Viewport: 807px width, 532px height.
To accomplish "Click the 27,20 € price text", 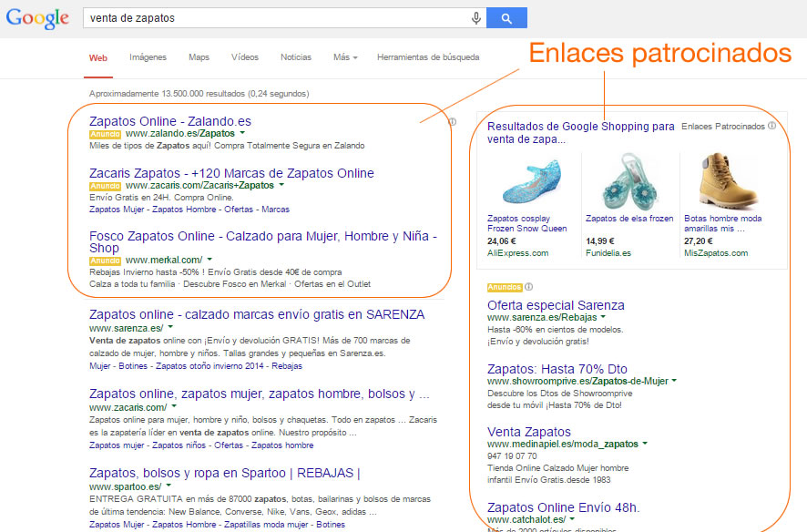I will pos(699,240).
